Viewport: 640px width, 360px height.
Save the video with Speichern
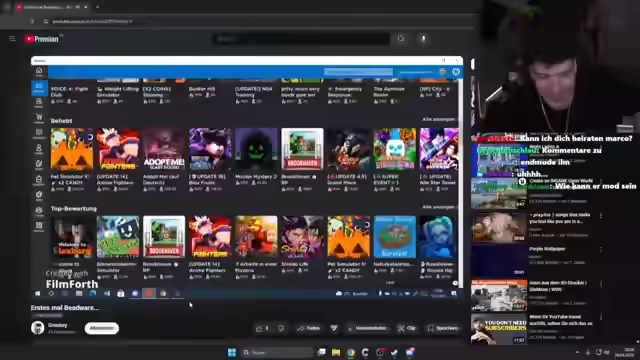[443, 328]
